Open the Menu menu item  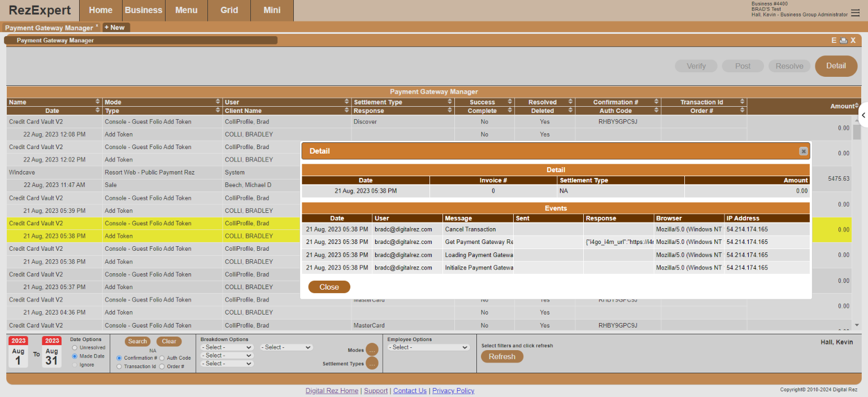pos(186,10)
